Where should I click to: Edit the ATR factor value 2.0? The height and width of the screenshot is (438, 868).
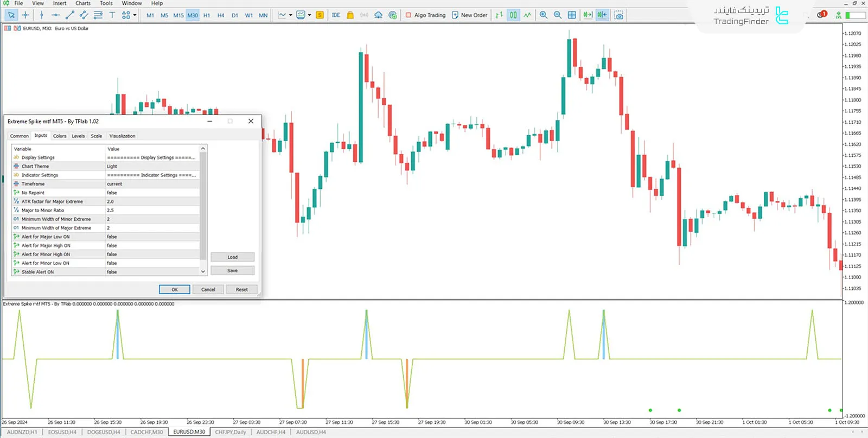tap(152, 201)
